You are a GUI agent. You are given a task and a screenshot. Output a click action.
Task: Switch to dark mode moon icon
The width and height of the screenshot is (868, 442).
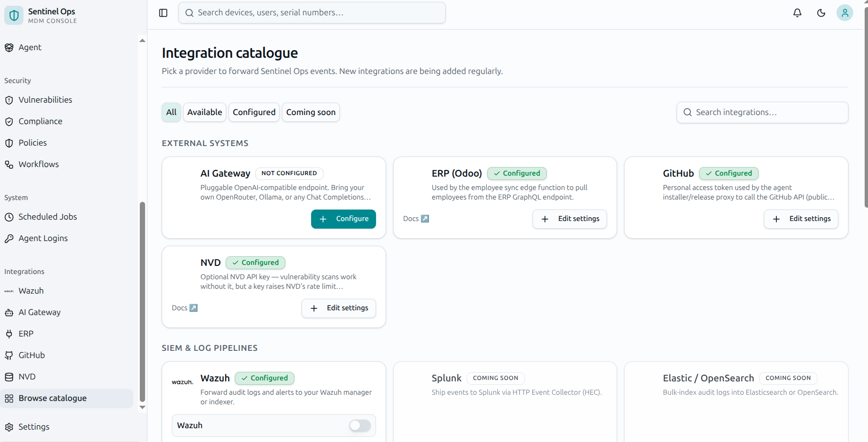click(x=821, y=13)
